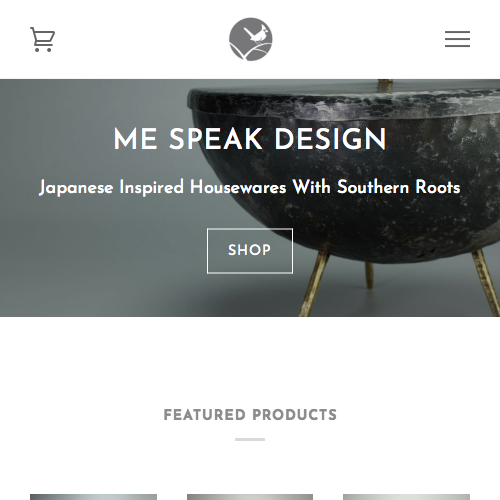
Task: Open the last featured product thumbnail
Action: pyautogui.click(x=406, y=497)
